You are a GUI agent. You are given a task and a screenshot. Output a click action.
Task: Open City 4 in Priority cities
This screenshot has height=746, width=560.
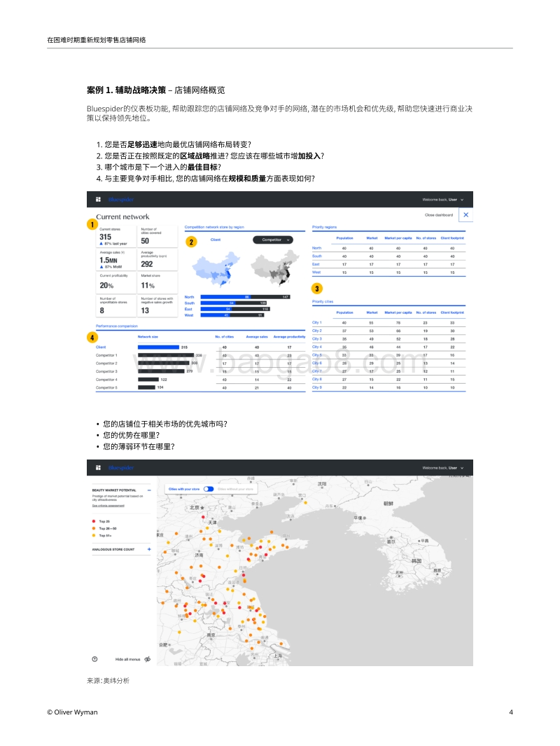pos(388,347)
